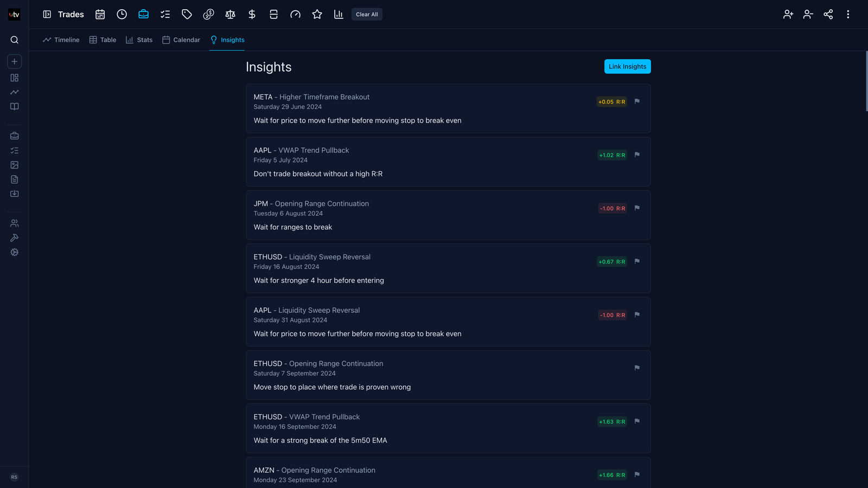Open the balance scales filter icon
Screen dimensions: 868x488
(230, 15)
